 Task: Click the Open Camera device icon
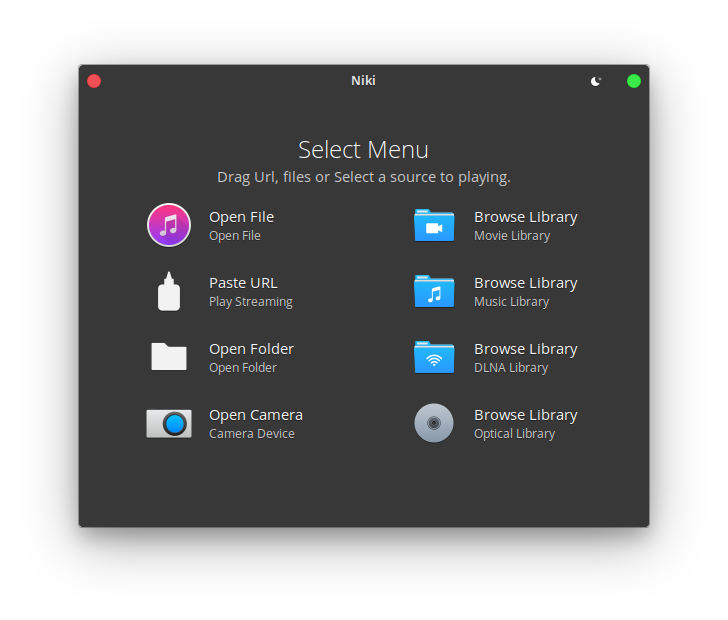pyautogui.click(x=169, y=423)
